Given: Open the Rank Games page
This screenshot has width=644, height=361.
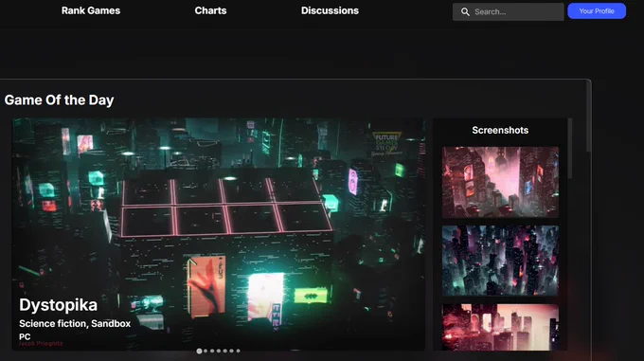Looking at the screenshot, I should pyautogui.click(x=91, y=10).
